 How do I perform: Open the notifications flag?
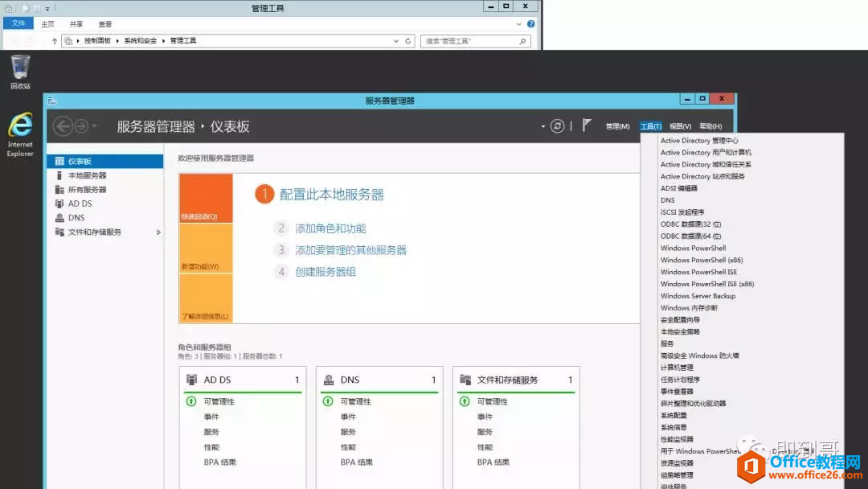(x=587, y=125)
